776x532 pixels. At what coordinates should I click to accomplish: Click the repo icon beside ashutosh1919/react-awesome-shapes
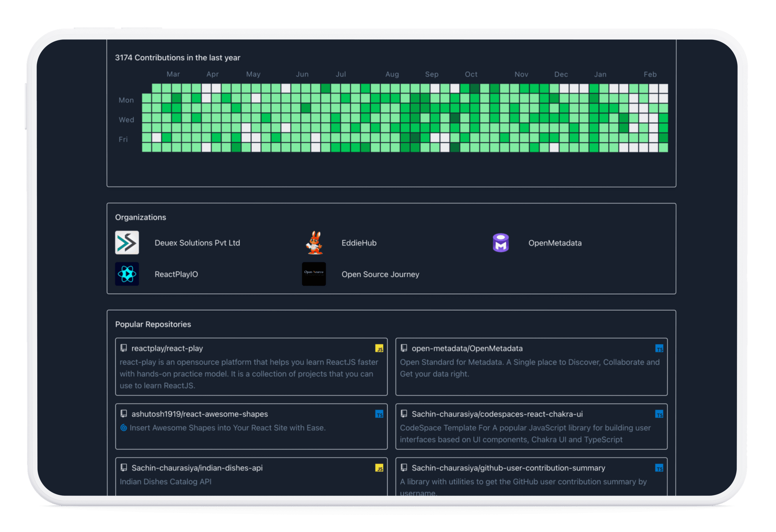coord(123,414)
